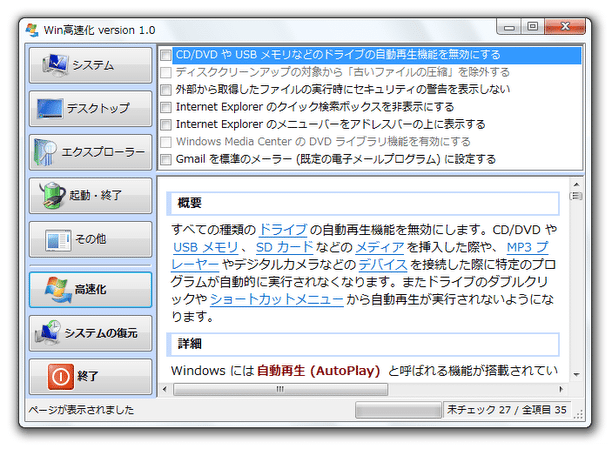
Task: Exit with the 終了 button
Action: pos(91,377)
